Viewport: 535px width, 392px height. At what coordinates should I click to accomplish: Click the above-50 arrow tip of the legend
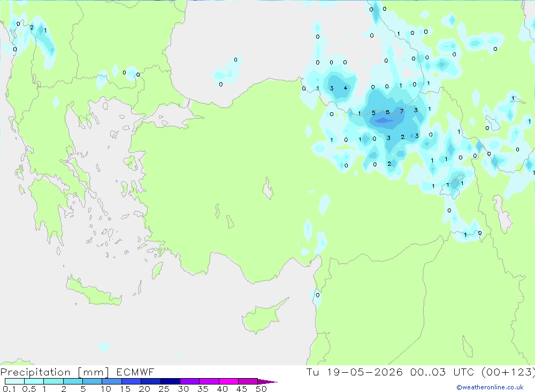coord(267,381)
